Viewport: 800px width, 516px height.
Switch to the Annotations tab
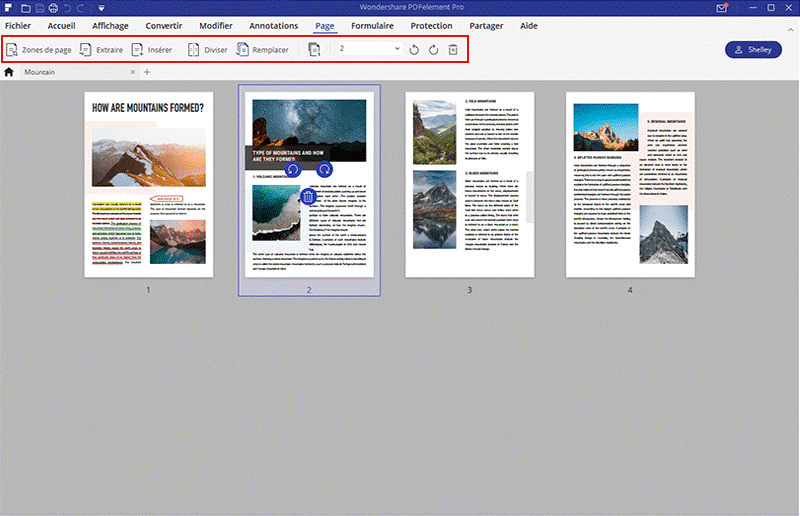coord(273,26)
